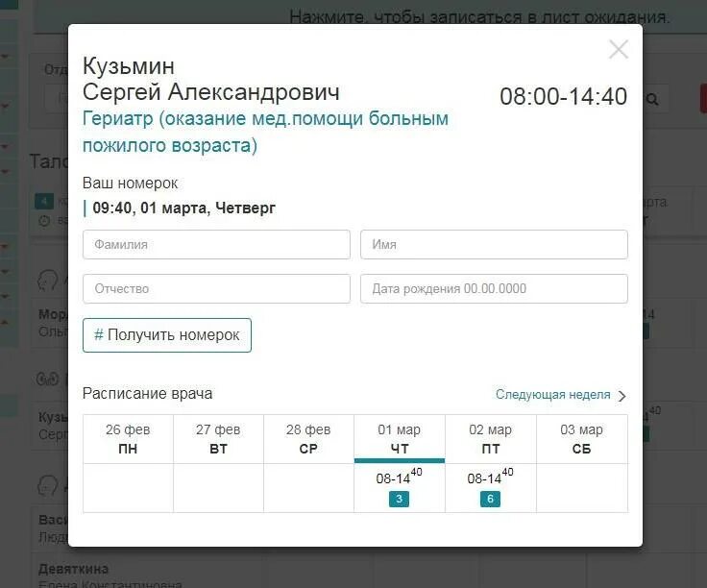The width and height of the screenshot is (707, 588).
Task: Select the 02 мар ПТ column header
Action: [491, 439]
